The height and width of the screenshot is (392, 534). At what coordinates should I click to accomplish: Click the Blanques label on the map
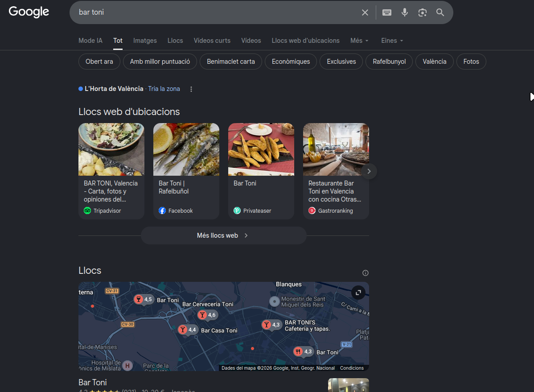click(289, 284)
